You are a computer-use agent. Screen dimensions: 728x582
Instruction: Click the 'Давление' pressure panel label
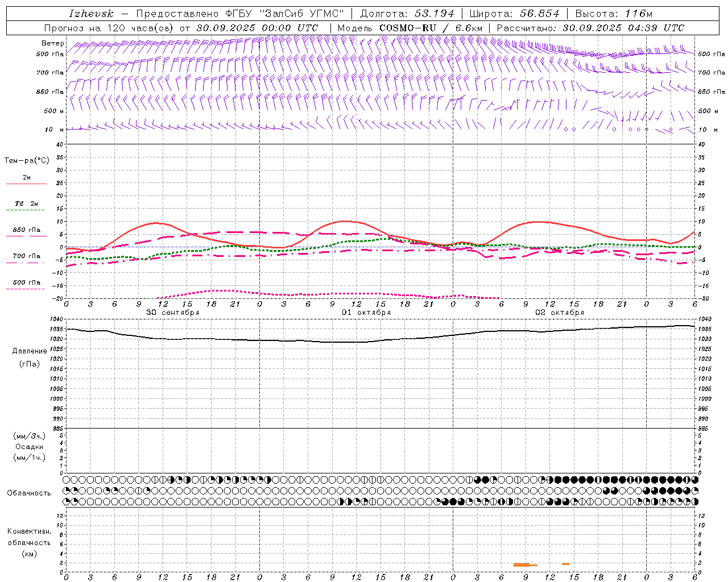(x=29, y=351)
